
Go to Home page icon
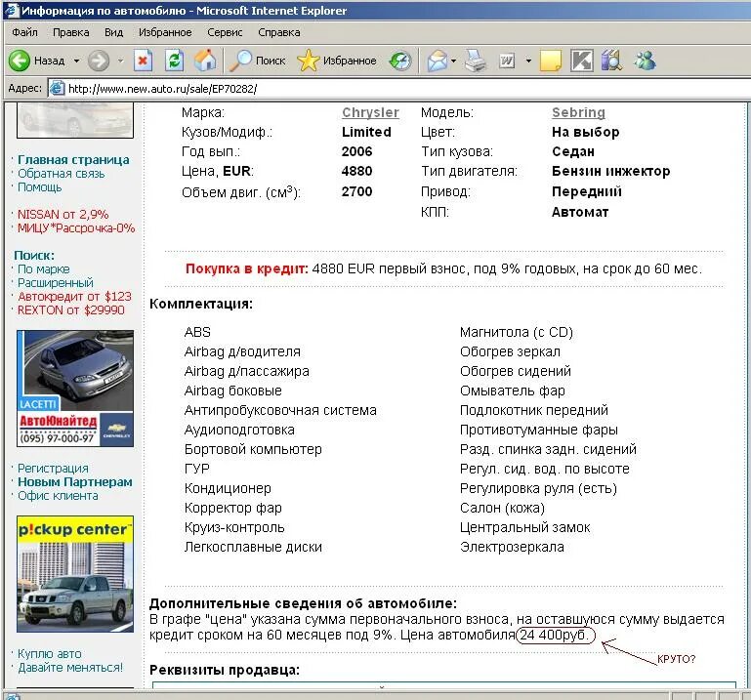[x=205, y=61]
